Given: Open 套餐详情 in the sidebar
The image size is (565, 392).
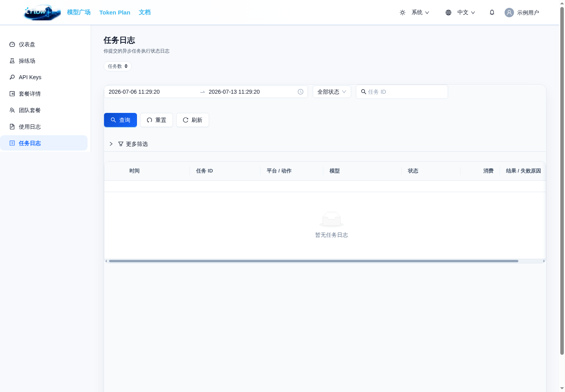Looking at the screenshot, I should (x=44, y=94).
